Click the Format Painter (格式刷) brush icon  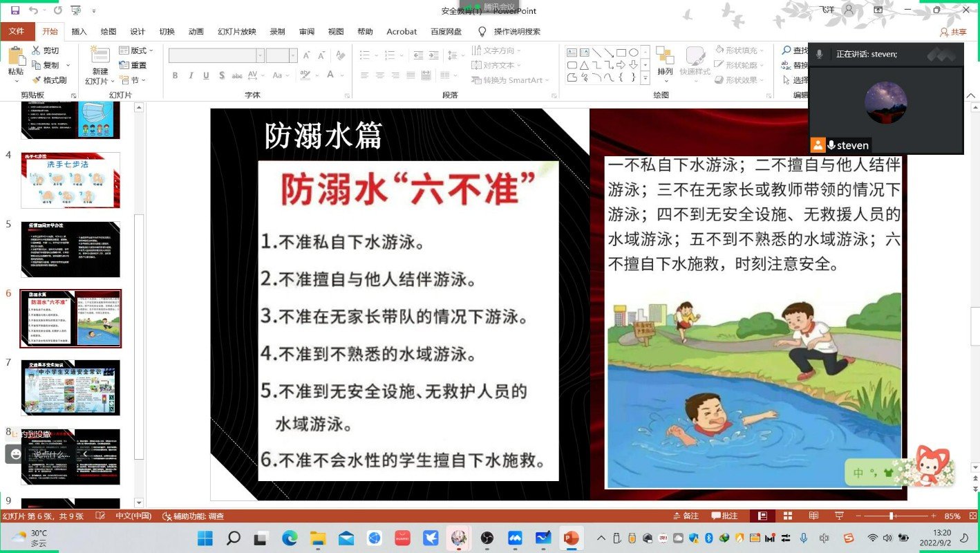click(37, 80)
